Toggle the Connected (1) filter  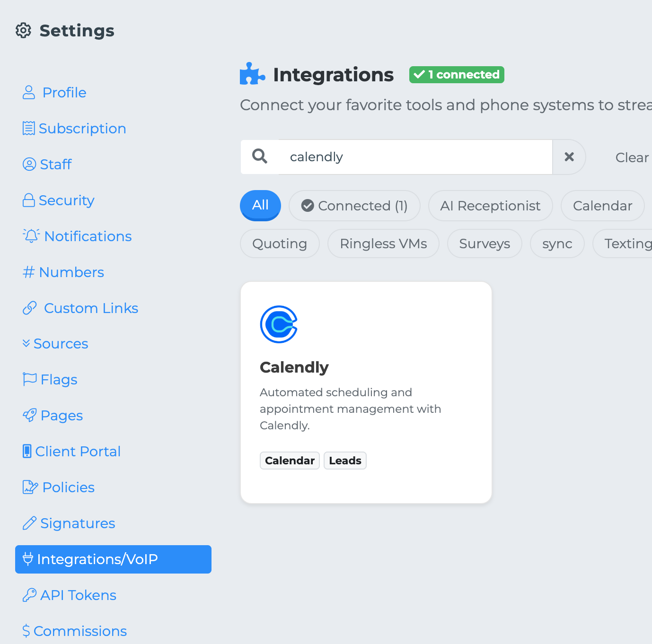point(354,206)
